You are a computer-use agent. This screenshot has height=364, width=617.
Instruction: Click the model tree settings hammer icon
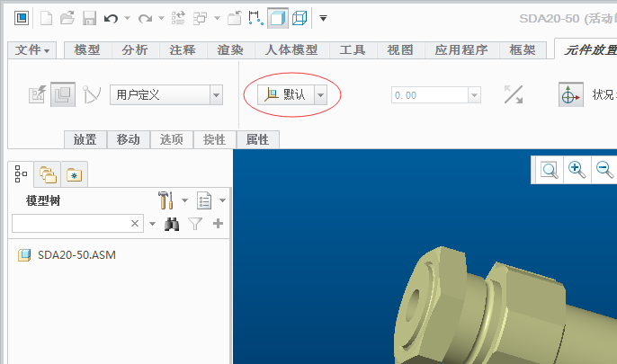165,200
